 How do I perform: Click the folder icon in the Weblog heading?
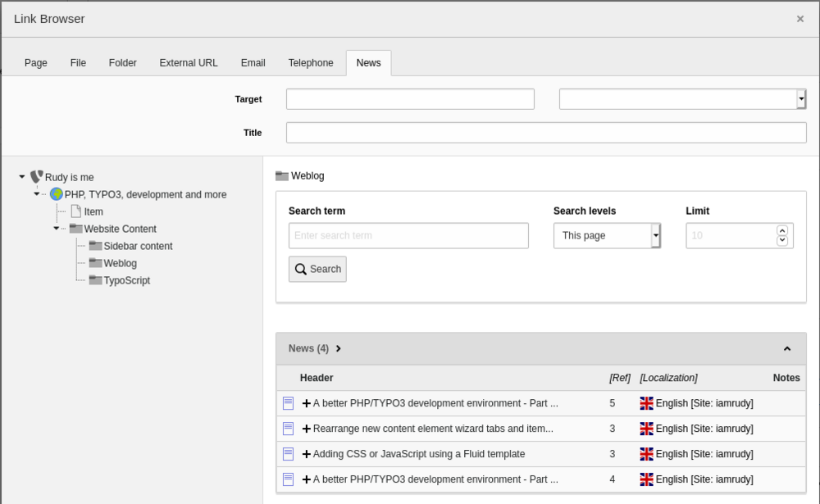tap(282, 175)
